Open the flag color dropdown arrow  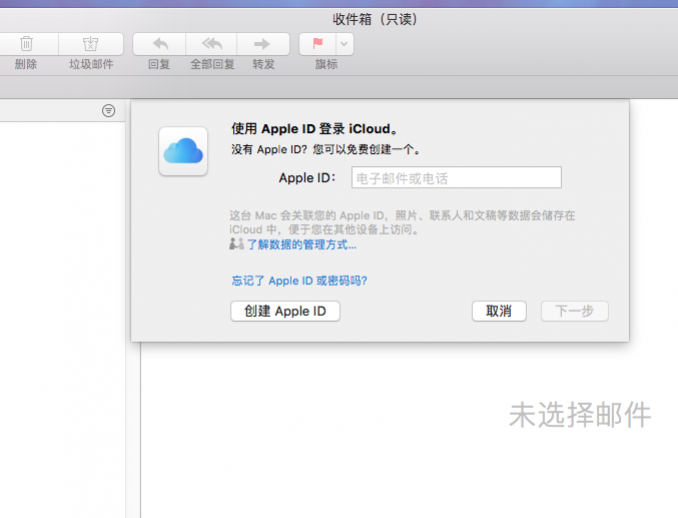click(344, 44)
